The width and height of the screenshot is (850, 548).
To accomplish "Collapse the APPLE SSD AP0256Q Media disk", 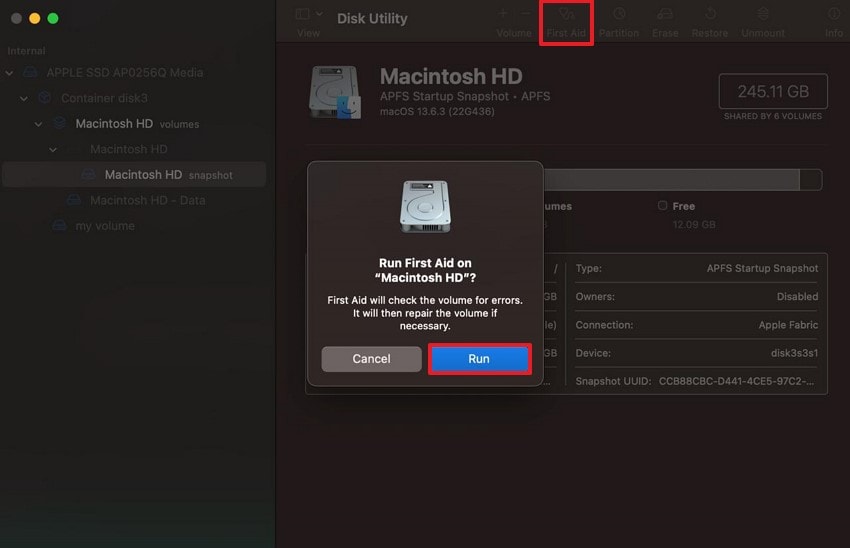I will tap(9, 73).
